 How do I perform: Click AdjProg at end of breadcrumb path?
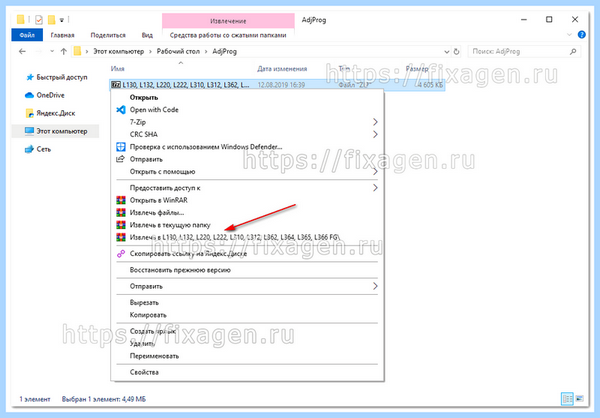tap(225, 51)
